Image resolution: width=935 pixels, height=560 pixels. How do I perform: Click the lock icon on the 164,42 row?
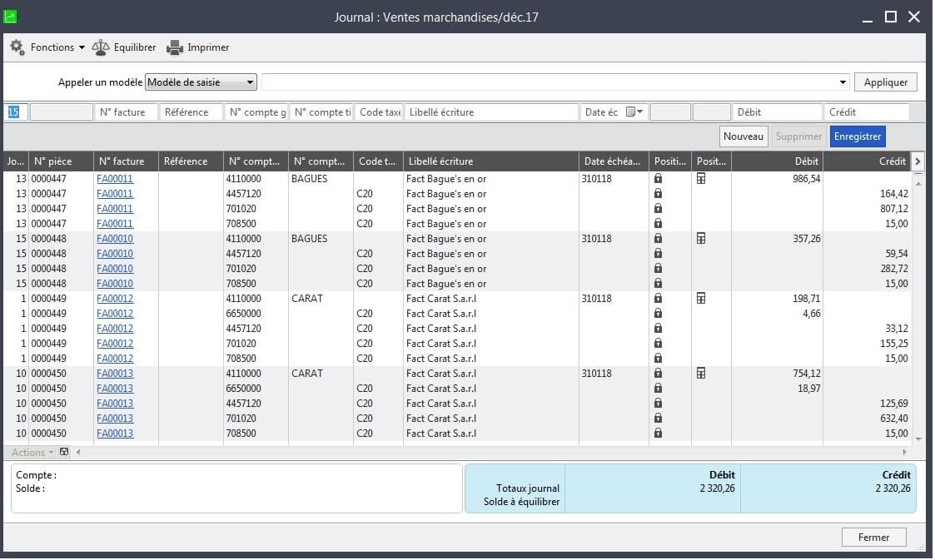pyautogui.click(x=658, y=194)
